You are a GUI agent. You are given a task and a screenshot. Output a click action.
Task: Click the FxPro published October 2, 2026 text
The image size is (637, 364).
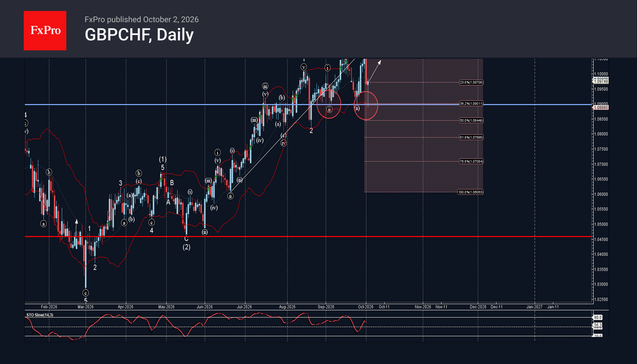click(x=142, y=19)
